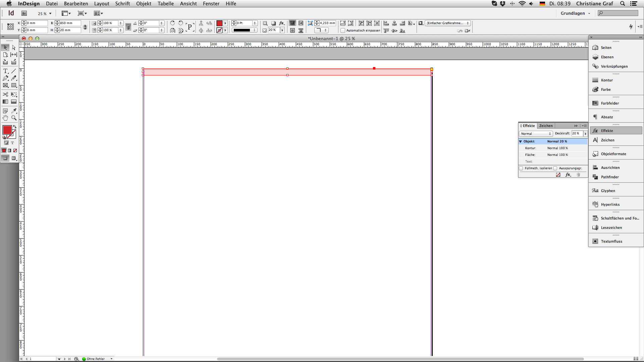Viewport: 644px width, 362px height.
Task: Switch to the Zeichen tab
Action: [546, 126]
